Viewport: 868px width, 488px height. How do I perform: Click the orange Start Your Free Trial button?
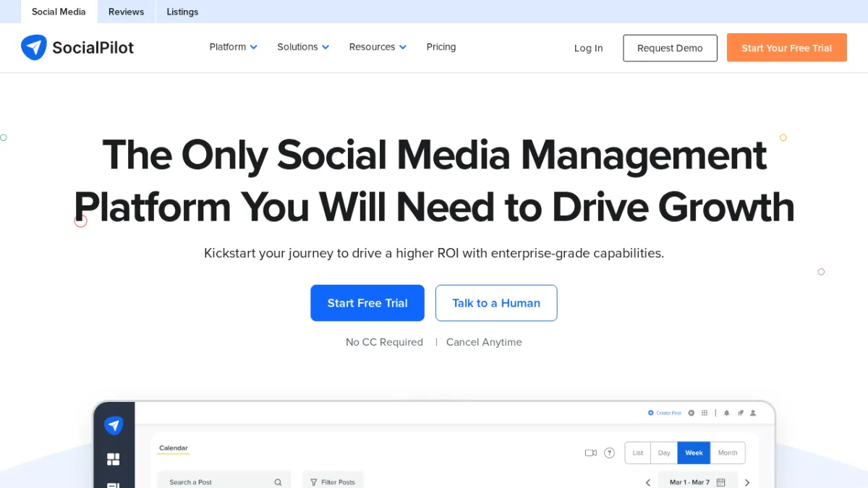787,48
